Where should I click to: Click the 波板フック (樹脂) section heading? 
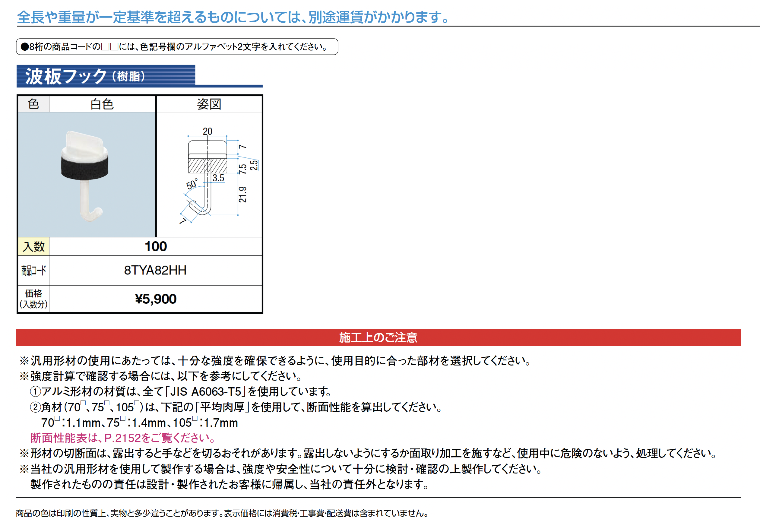click(85, 76)
